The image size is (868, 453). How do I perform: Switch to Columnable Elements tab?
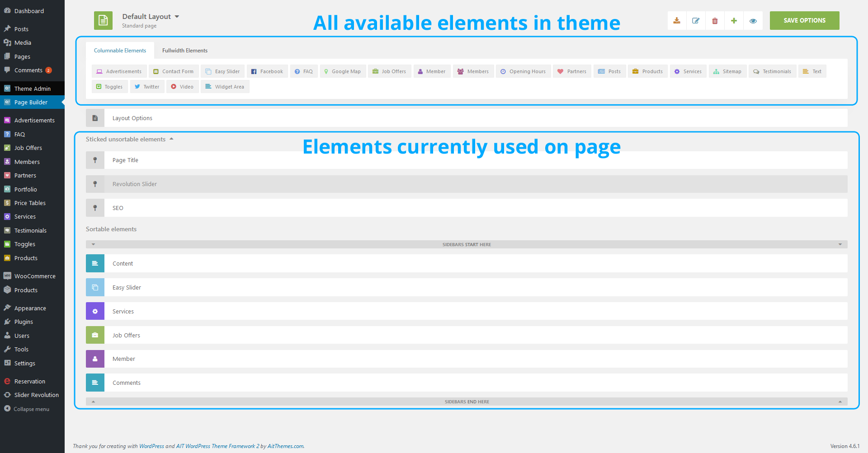tap(120, 51)
